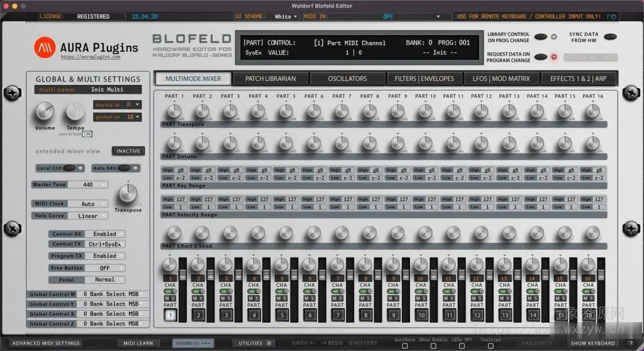This screenshot has height=351, width=644.
Task: Open the Velo Curve Linear dropdown
Action: 88,216
